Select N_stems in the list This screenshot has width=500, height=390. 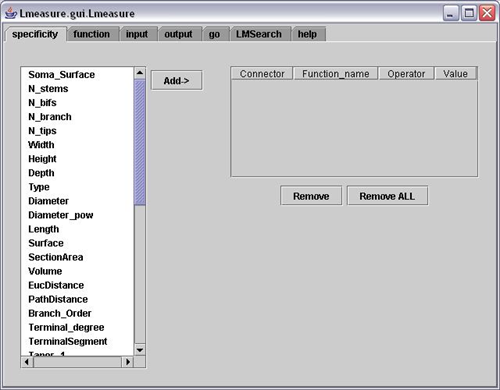point(77,89)
